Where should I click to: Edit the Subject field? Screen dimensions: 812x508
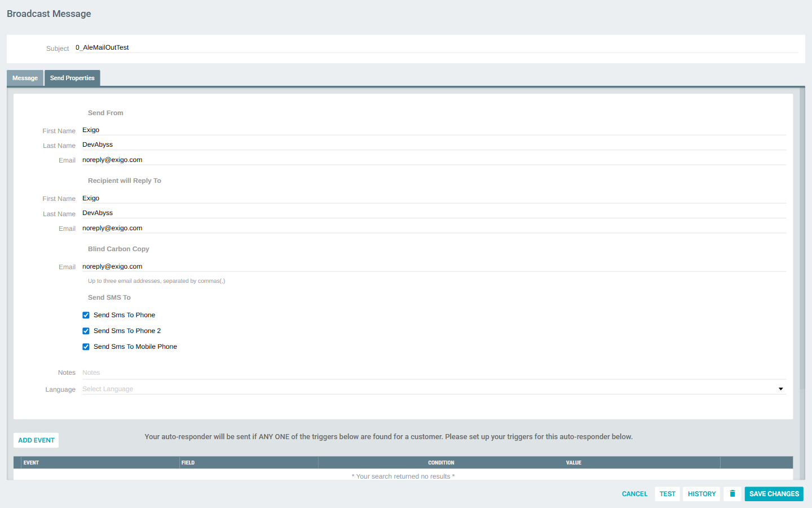436,47
